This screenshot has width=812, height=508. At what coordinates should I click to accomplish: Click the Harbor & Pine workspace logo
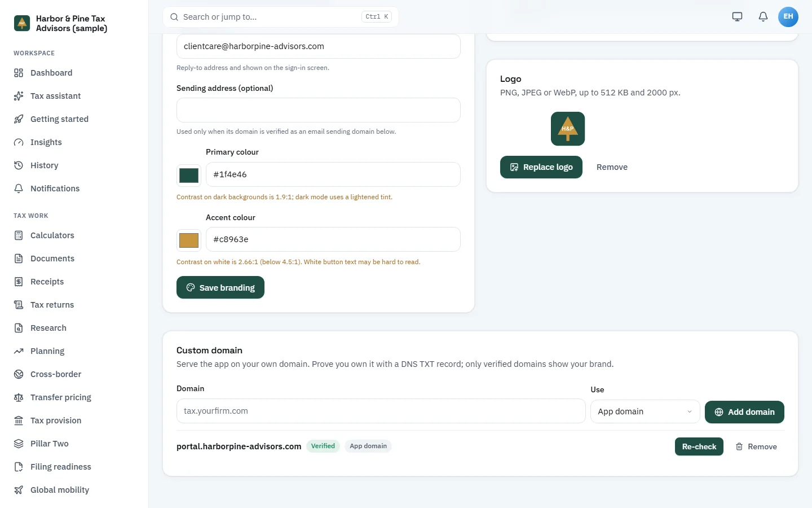pyautogui.click(x=22, y=23)
